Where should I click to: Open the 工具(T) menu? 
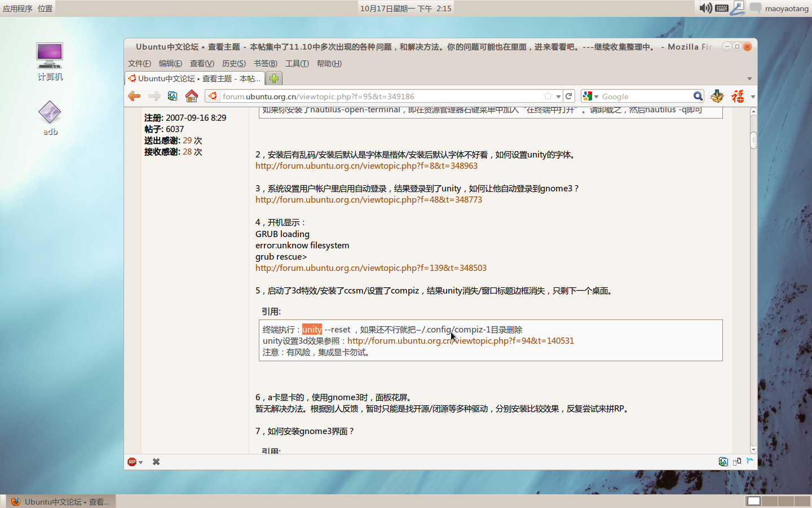[x=297, y=63]
